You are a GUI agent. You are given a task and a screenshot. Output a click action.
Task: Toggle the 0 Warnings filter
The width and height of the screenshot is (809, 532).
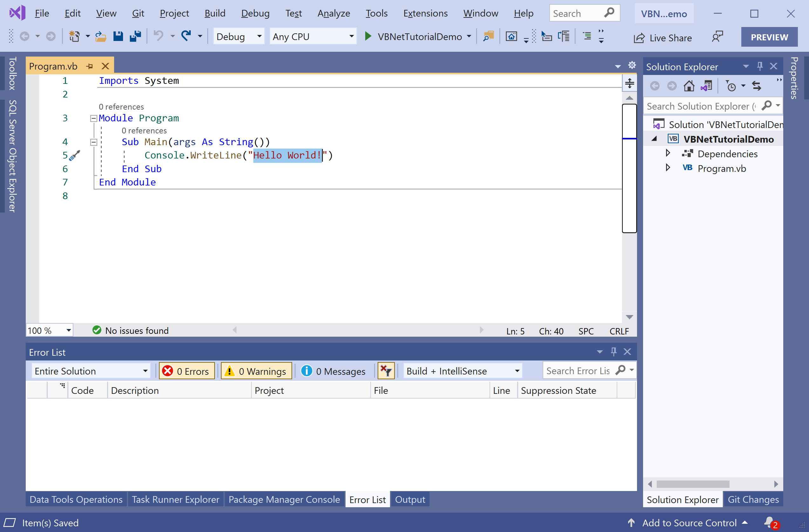pos(256,371)
